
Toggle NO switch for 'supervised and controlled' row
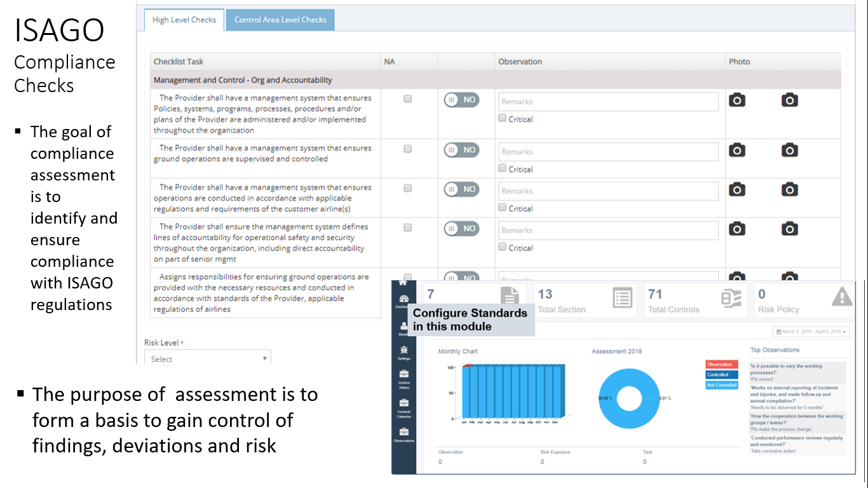tap(461, 150)
